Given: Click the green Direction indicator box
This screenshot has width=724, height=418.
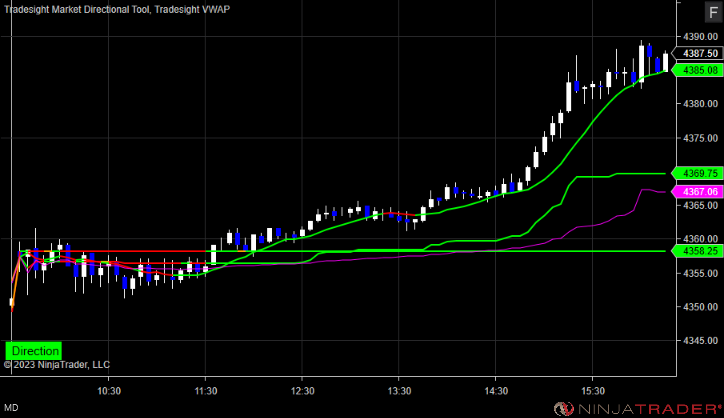Looking at the screenshot, I should pos(34,351).
